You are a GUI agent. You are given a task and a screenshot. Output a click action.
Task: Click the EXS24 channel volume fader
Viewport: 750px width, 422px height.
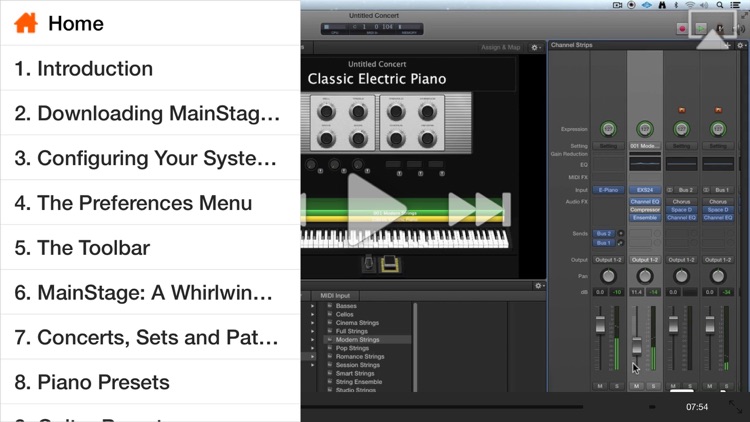[636, 346]
